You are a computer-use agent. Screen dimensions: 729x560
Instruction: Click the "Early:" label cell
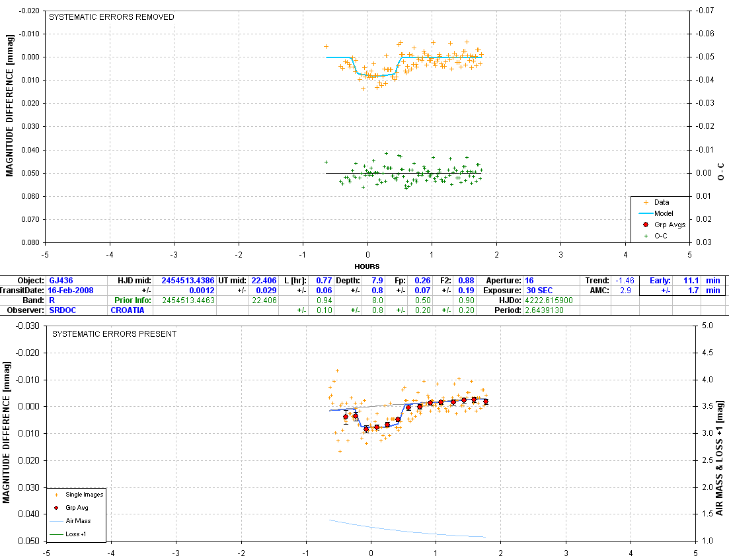(660, 281)
